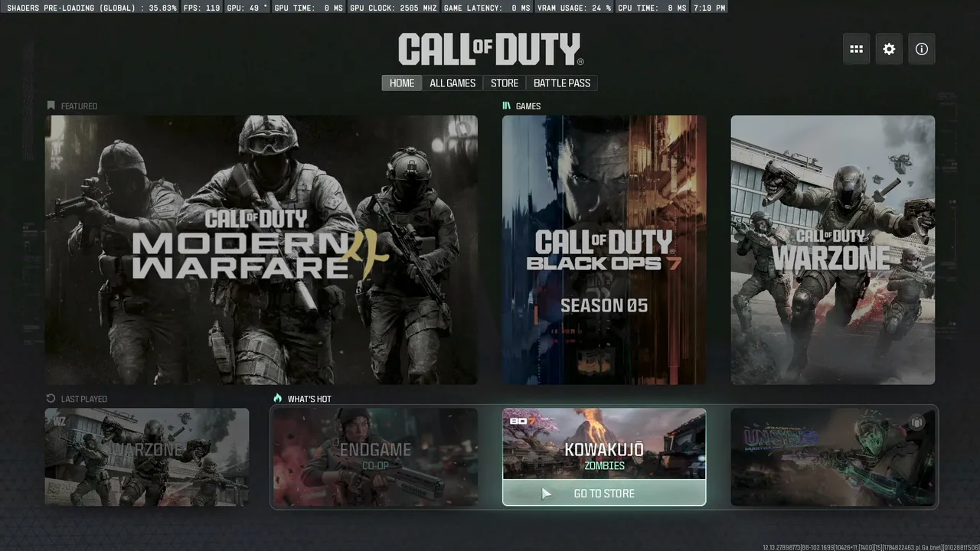Click the Call of Duty logo
Image resolution: width=980 pixels, height=551 pixels.
(491, 49)
